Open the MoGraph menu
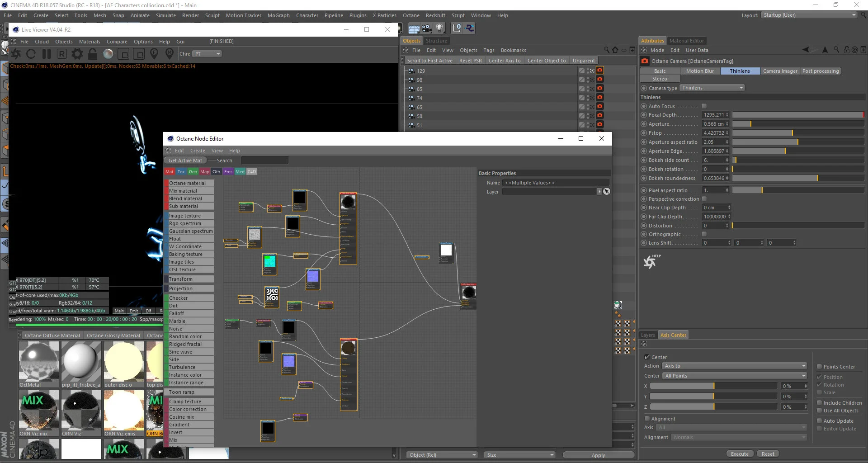The height and width of the screenshot is (463, 868). pyautogui.click(x=278, y=15)
